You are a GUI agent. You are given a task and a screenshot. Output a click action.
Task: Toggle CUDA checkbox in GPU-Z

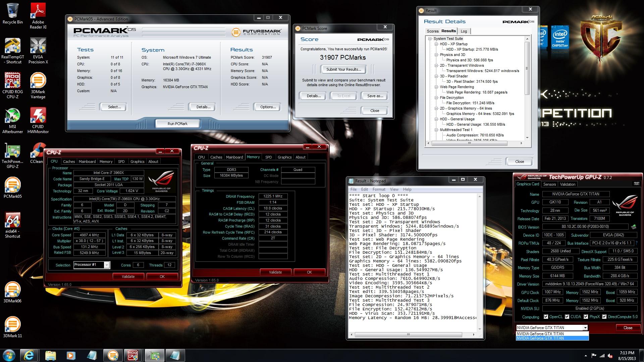click(567, 317)
